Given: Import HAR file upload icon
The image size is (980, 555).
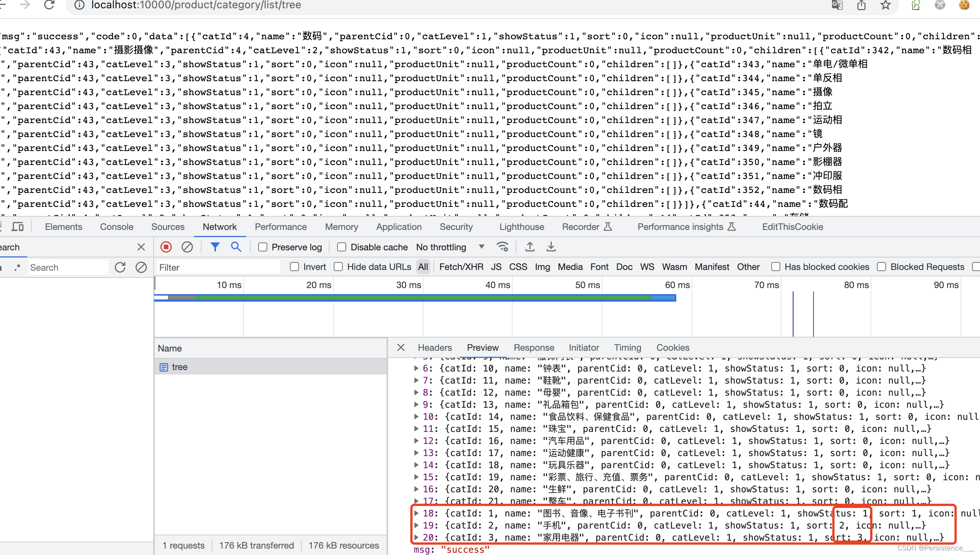Looking at the screenshot, I should (x=530, y=247).
